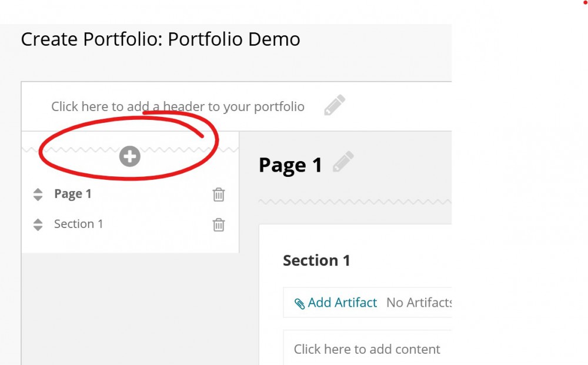Delete Page 1 with its trash can icon
588x365 pixels.
tap(218, 194)
